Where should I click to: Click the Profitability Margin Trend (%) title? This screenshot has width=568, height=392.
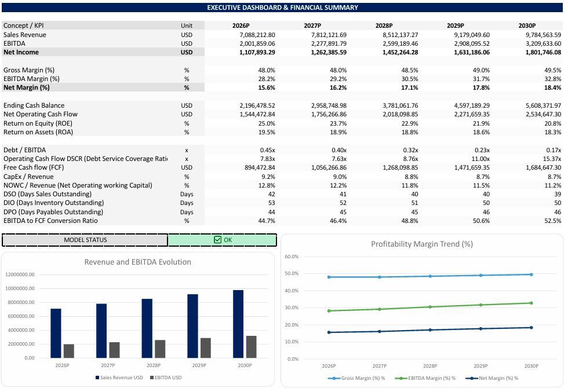click(x=422, y=244)
